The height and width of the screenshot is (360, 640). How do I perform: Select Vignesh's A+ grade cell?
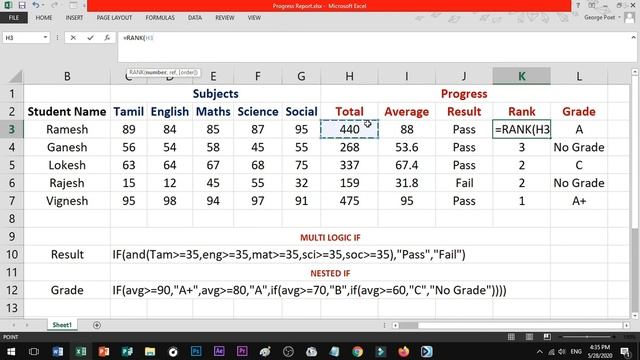(x=579, y=201)
